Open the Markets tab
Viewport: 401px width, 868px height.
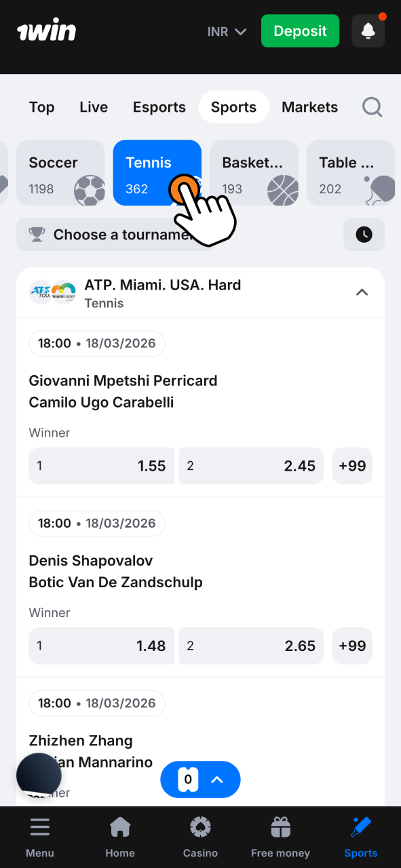tap(309, 106)
